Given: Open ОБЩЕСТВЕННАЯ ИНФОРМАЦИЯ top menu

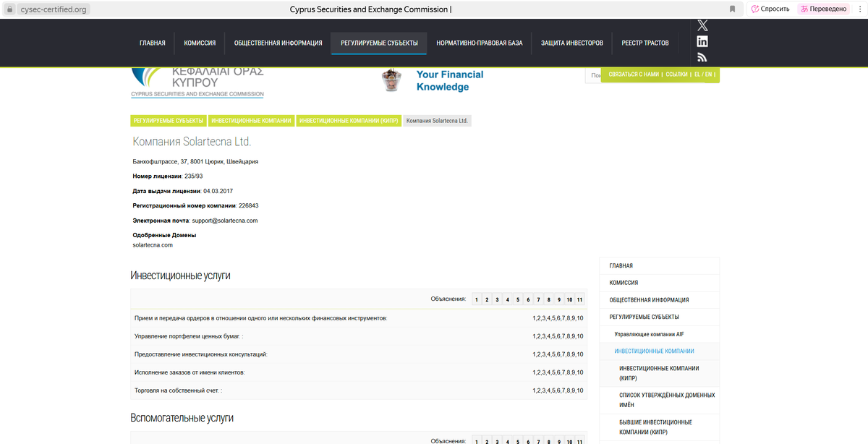Looking at the screenshot, I should 278,43.
